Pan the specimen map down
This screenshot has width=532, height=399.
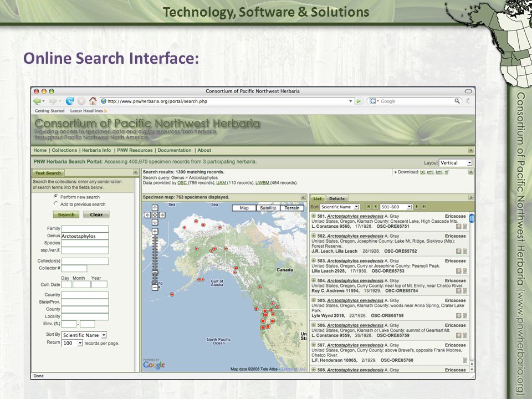[x=155, y=222]
